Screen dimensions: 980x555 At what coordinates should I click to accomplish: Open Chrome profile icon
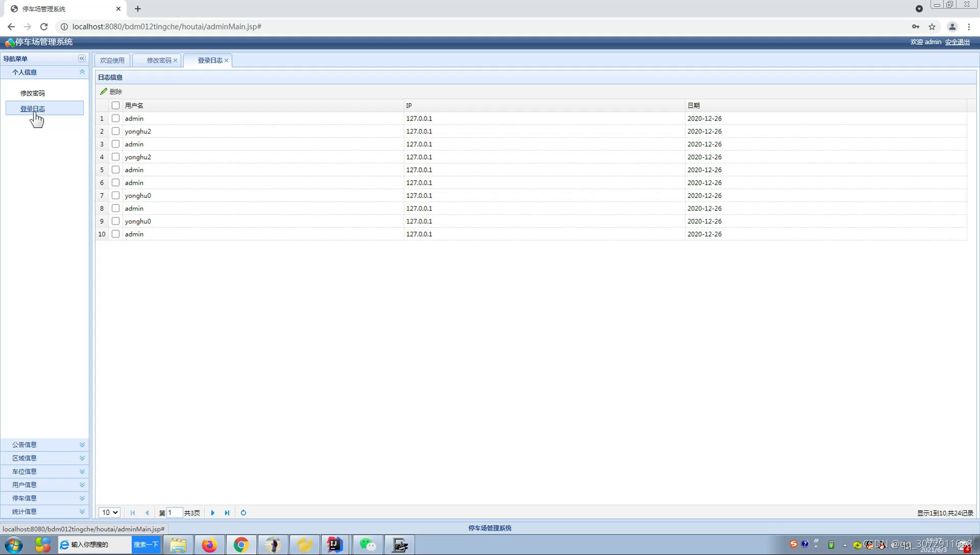952,27
